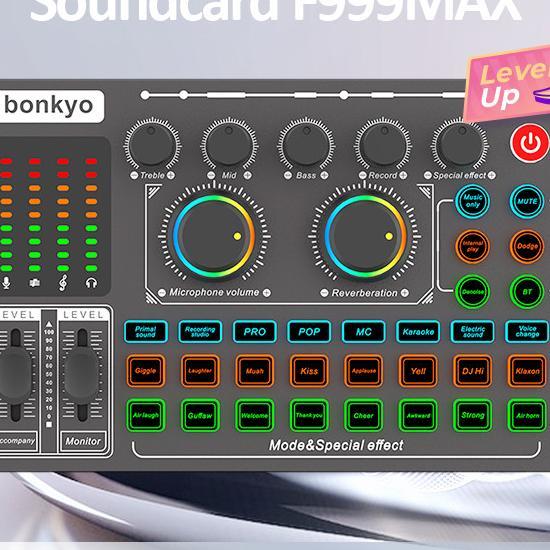Click the plus icon beside Reverberation

coord(405,293)
